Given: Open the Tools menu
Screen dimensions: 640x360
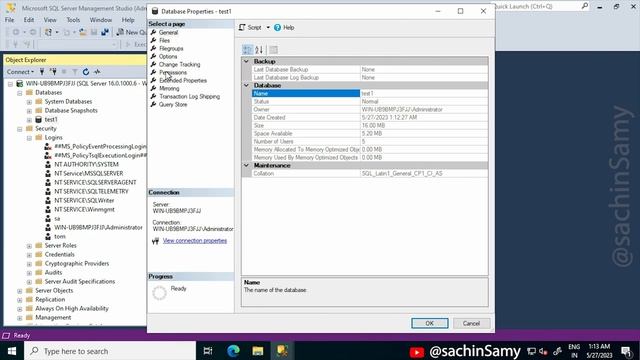Looking at the screenshot, I should [73, 20].
